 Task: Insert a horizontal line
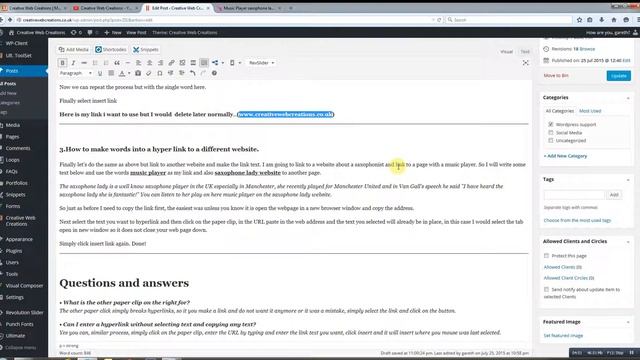click(128, 63)
